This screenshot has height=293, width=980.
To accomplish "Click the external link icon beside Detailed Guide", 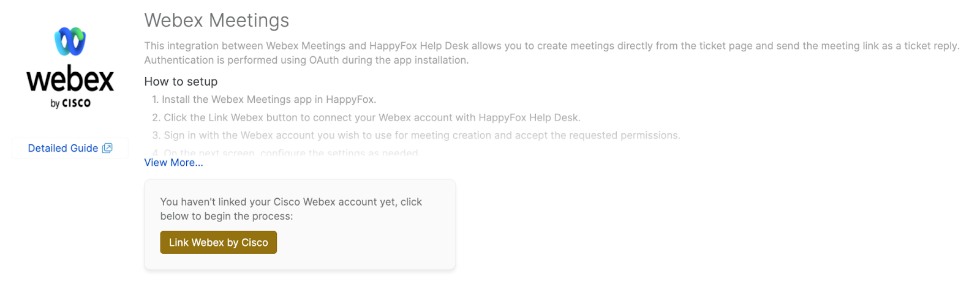I will [x=107, y=148].
